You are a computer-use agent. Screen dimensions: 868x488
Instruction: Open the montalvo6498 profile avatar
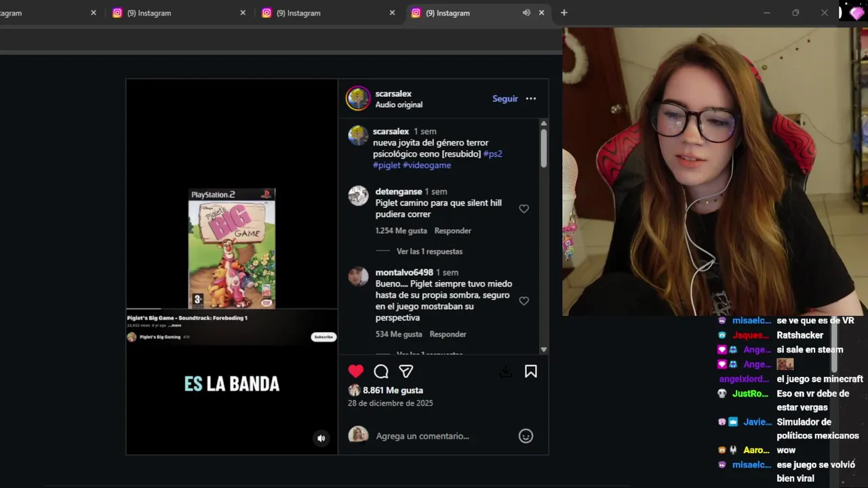[358, 277]
